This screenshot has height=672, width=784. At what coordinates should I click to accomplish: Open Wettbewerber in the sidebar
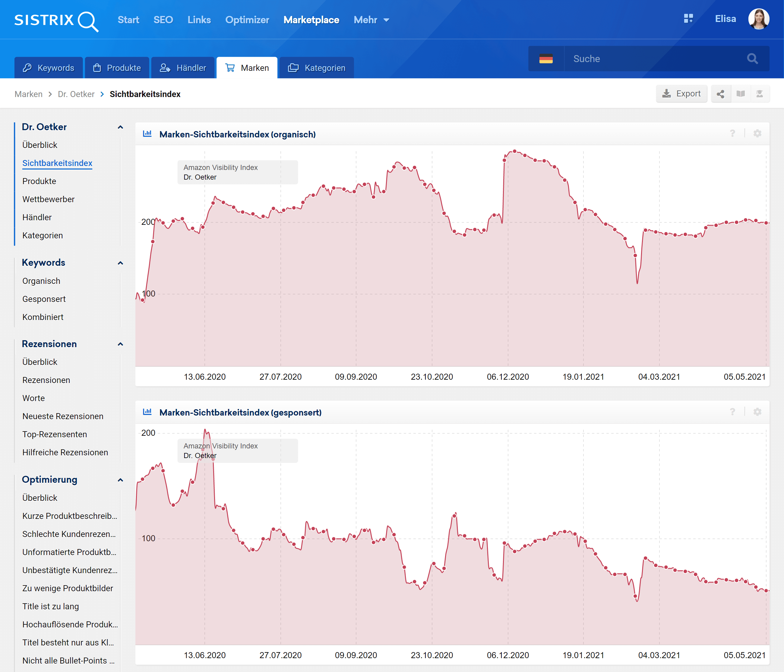[x=49, y=199]
